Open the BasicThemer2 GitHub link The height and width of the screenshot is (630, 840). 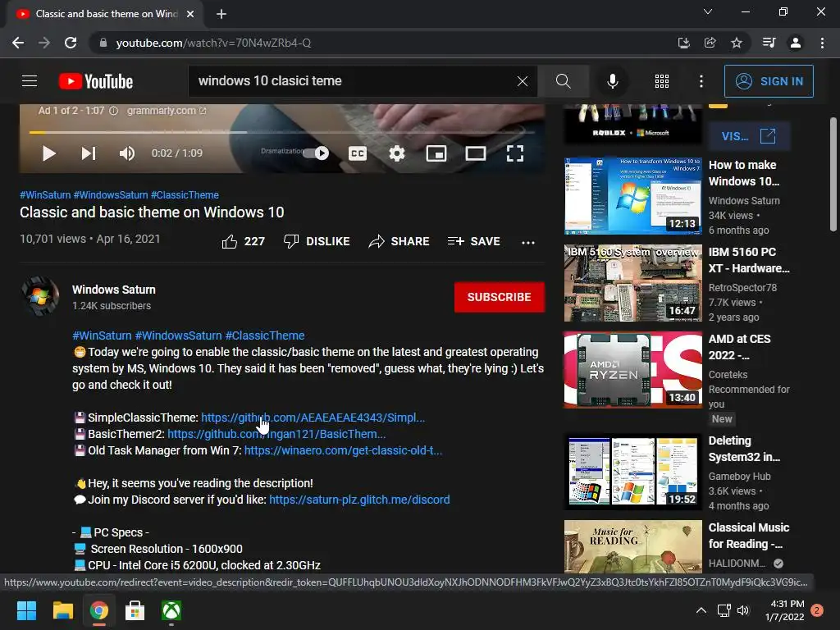tap(276, 434)
